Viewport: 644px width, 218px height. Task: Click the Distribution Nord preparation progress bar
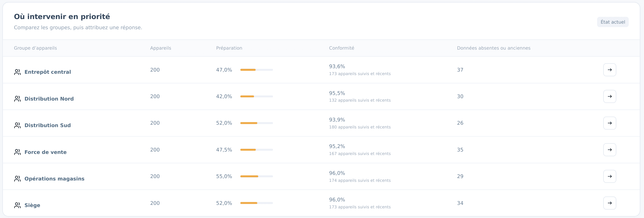point(257,97)
